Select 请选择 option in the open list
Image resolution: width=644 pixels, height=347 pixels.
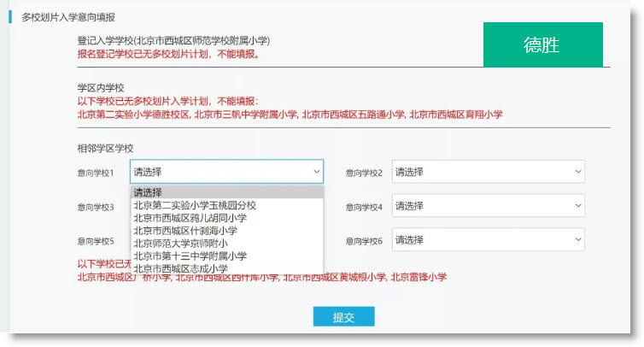coord(227,192)
